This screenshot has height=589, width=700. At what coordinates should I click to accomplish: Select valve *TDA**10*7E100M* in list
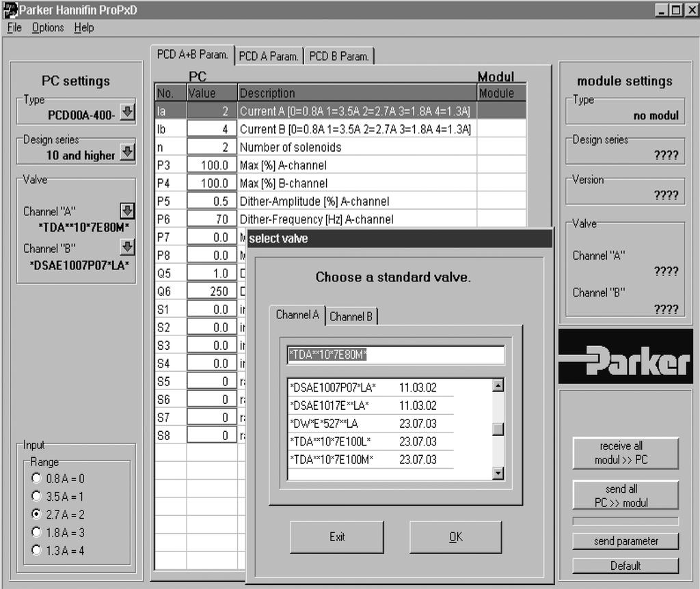point(371,460)
